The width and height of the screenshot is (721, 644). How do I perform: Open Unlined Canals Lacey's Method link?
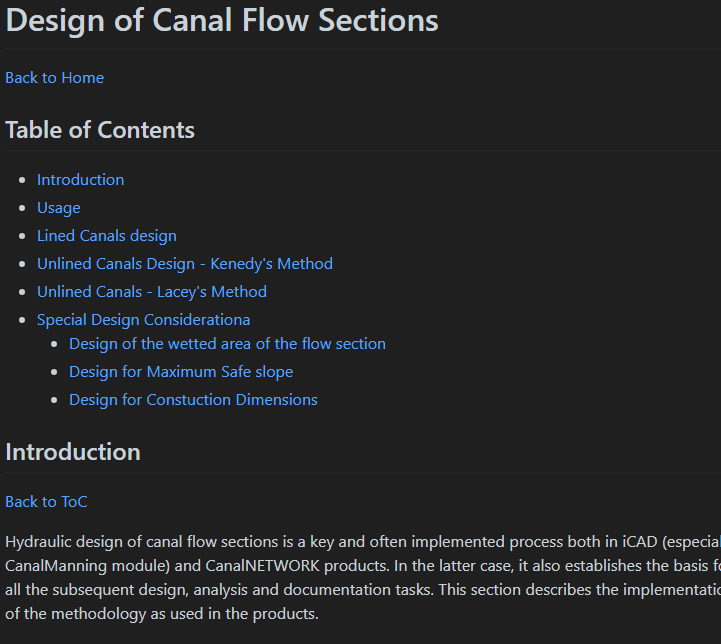(151, 292)
